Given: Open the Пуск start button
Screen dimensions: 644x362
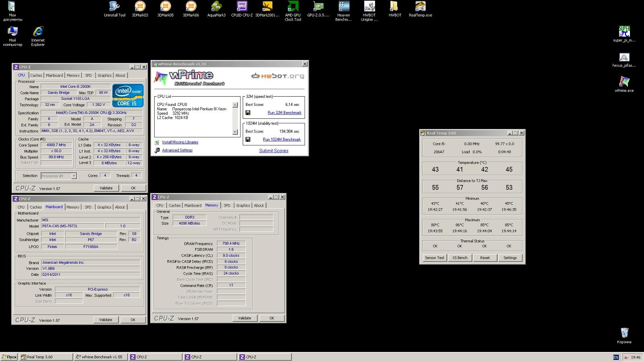Looking at the screenshot, I should point(9,357).
